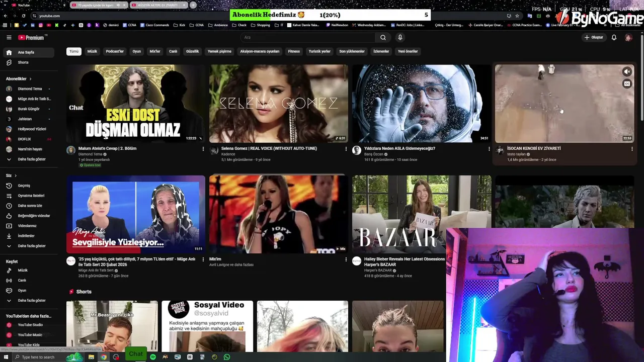Select the Canlı filter chip
The width and height of the screenshot is (644, 362).
[x=173, y=51]
